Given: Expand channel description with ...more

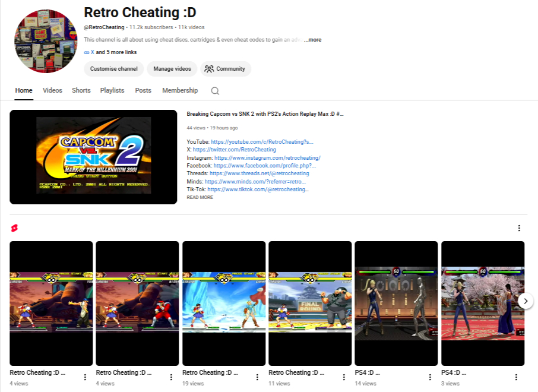Looking at the screenshot, I should coord(312,39).
